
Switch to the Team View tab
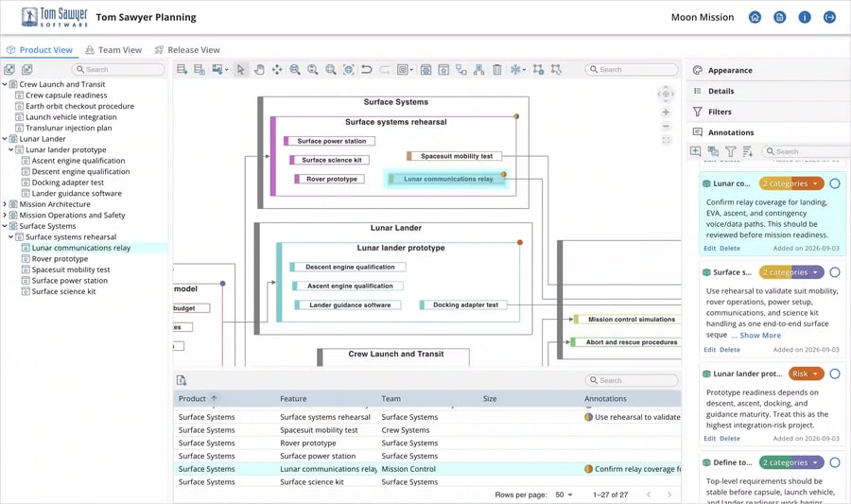(113, 50)
